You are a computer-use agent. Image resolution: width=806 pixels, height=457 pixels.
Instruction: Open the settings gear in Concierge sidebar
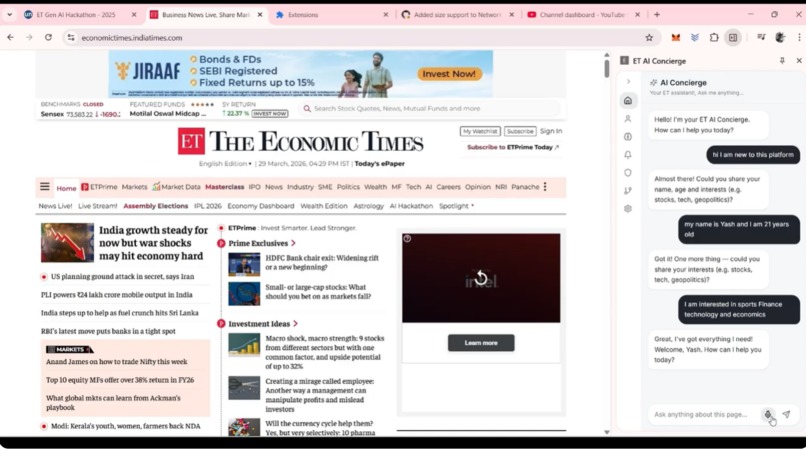[628, 209]
